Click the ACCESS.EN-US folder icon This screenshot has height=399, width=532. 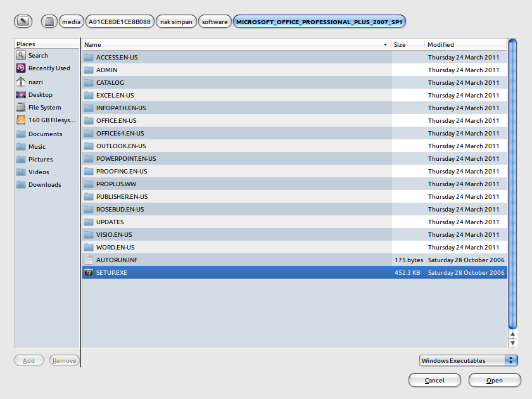(x=89, y=57)
